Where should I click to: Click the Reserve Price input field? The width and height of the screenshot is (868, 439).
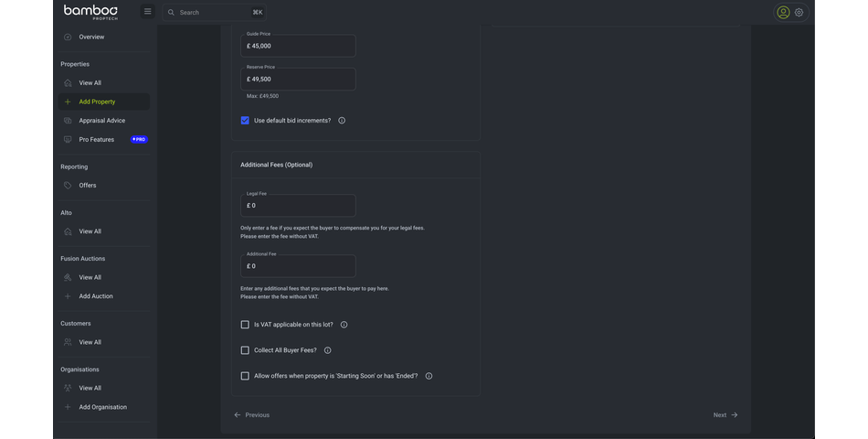tap(298, 80)
